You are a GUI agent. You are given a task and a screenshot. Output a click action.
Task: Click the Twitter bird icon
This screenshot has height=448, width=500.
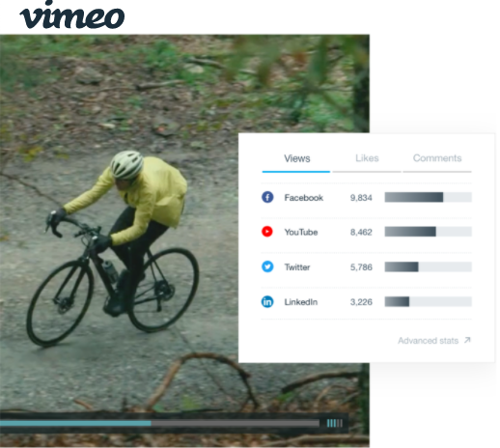click(267, 266)
